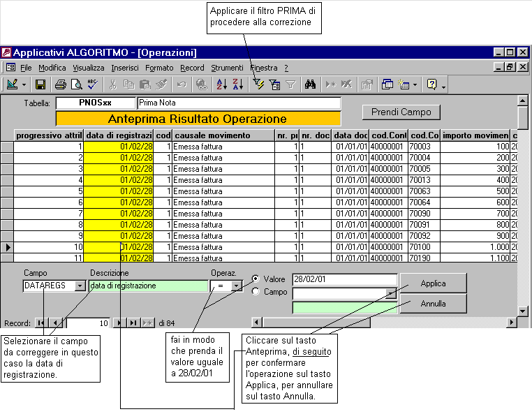Viewport: 532px width, 414px height.
Task: Go to first record navigation button
Action: 40,323
